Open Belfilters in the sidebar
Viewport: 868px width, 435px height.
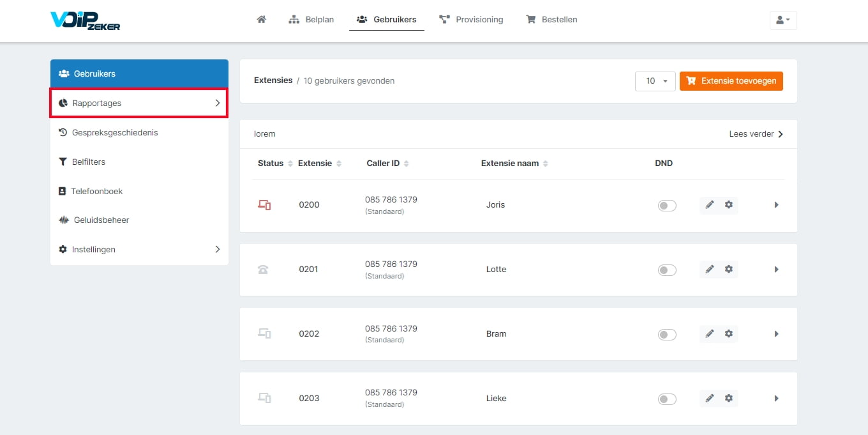click(x=139, y=162)
